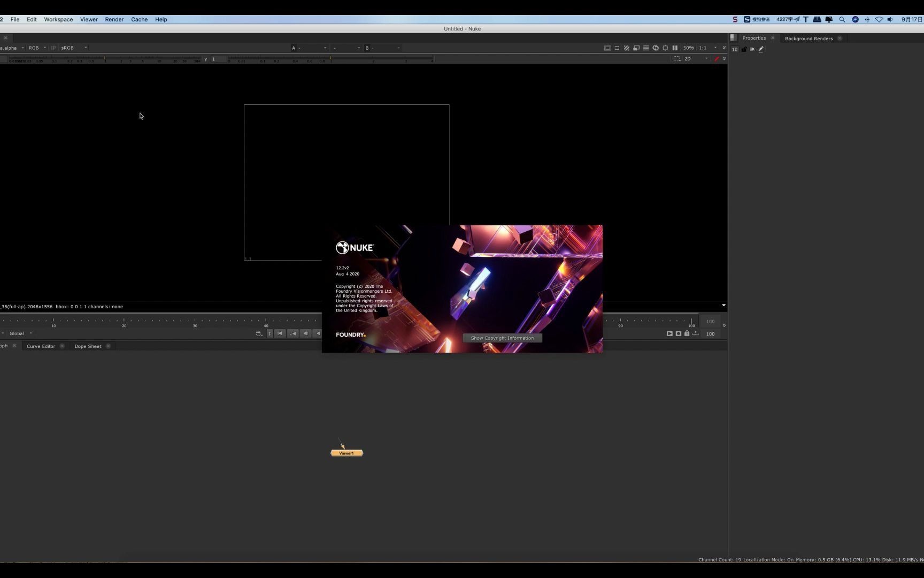Click Show Copyright Information button
The width and height of the screenshot is (924, 578).
pyautogui.click(x=502, y=338)
